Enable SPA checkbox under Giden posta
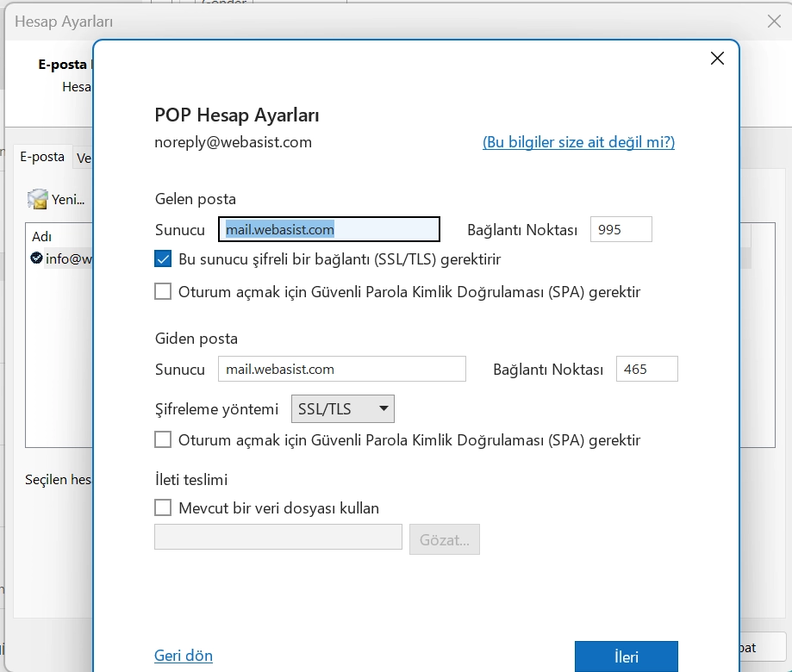Screen dimensions: 792x672 point(163,439)
